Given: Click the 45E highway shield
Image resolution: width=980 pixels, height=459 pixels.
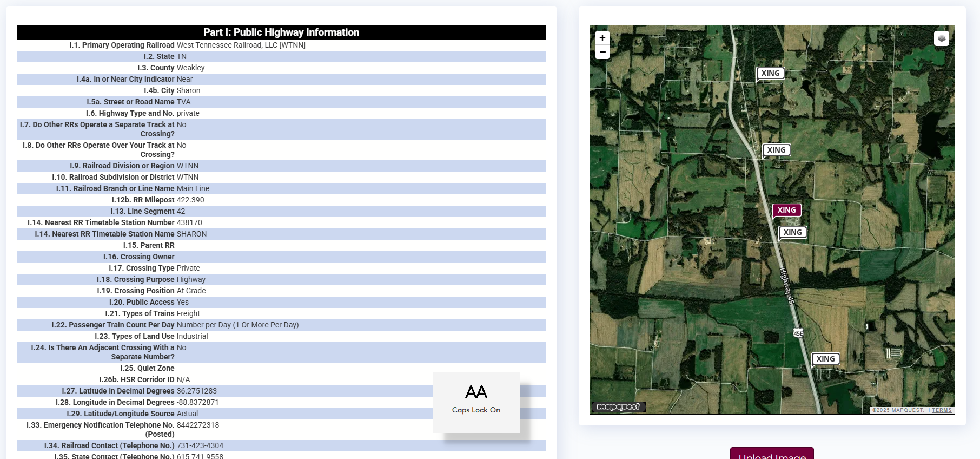Looking at the screenshot, I should 798,333.
